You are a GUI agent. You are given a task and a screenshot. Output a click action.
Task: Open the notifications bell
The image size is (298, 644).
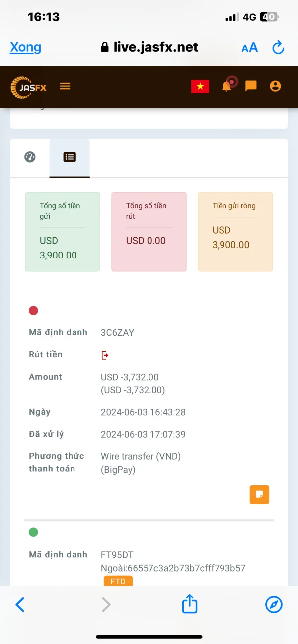coord(226,86)
